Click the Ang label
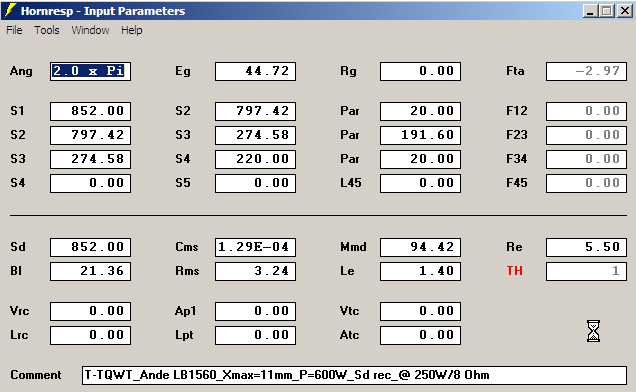 point(21,71)
